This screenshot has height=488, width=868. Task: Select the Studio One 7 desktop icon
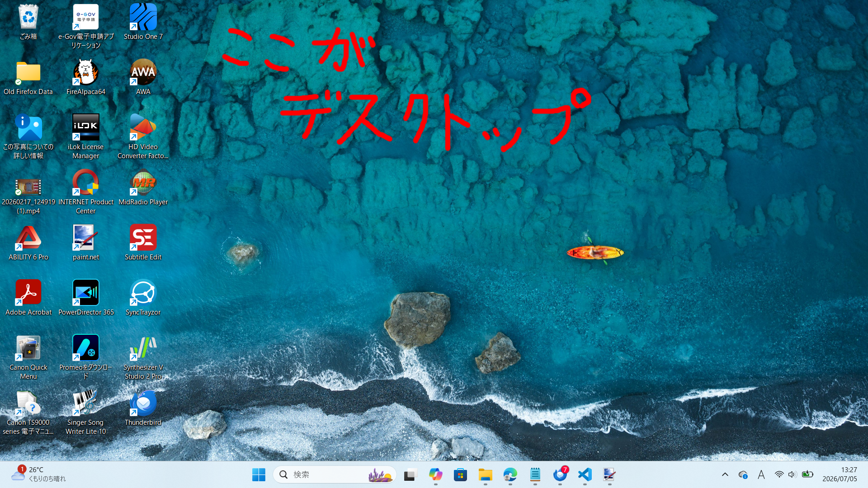pyautogui.click(x=143, y=22)
